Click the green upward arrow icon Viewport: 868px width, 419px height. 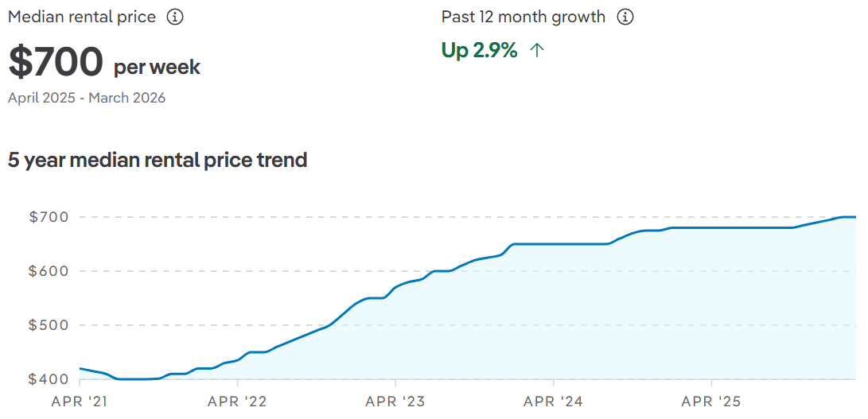click(537, 51)
